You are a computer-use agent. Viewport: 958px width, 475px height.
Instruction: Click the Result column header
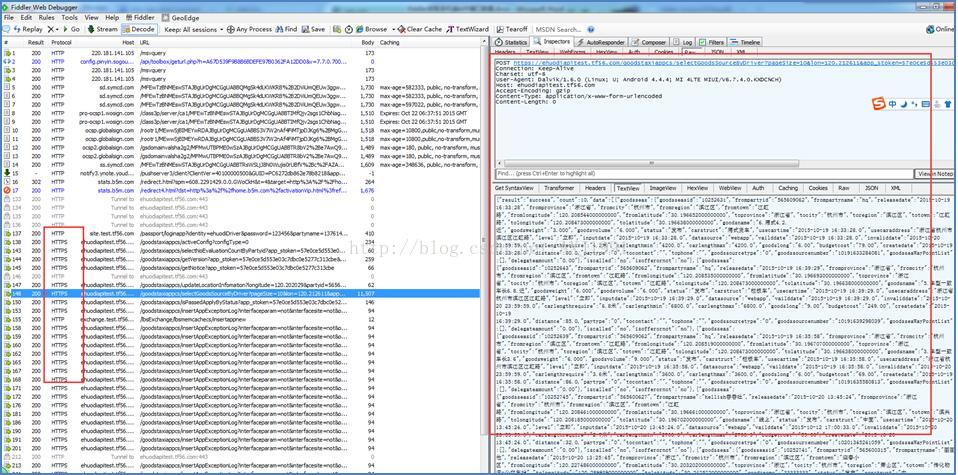point(35,43)
